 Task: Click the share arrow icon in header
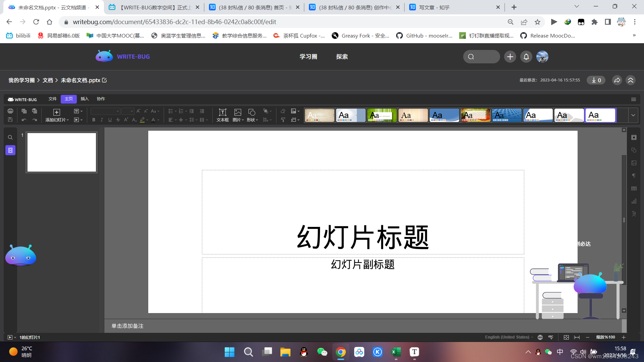617,80
